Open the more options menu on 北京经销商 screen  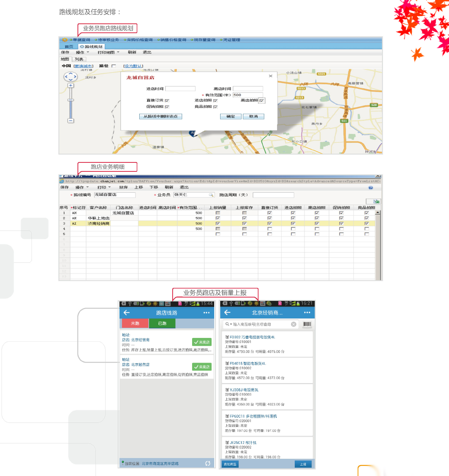tap(307, 312)
